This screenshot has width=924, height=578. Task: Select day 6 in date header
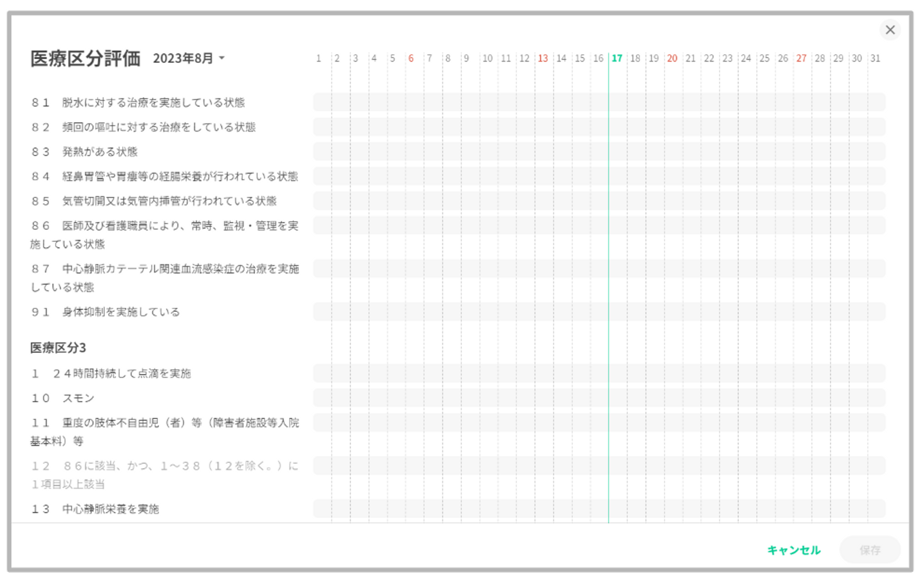click(411, 59)
